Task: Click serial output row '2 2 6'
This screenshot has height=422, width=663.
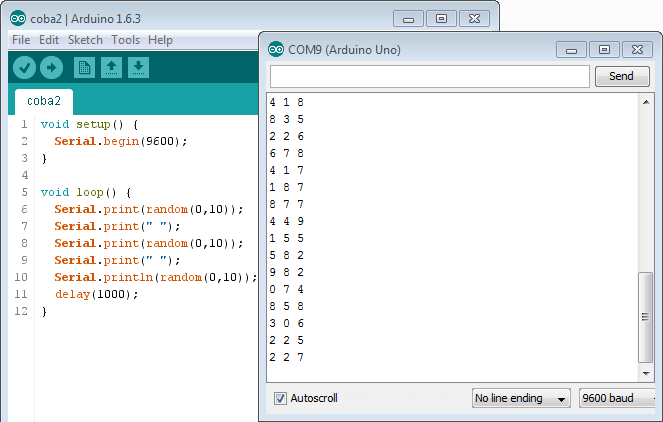Action: (x=287, y=136)
